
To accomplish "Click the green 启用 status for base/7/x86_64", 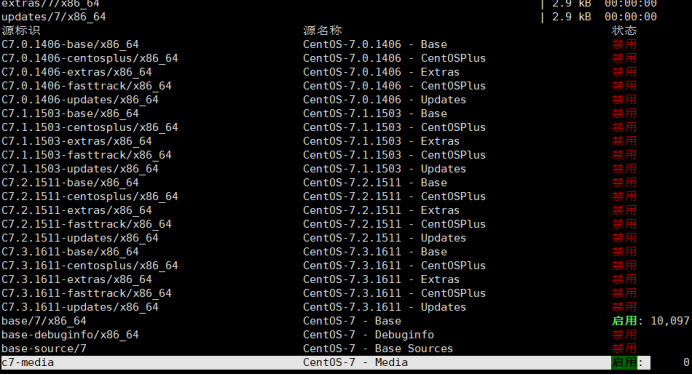I will click(624, 321).
